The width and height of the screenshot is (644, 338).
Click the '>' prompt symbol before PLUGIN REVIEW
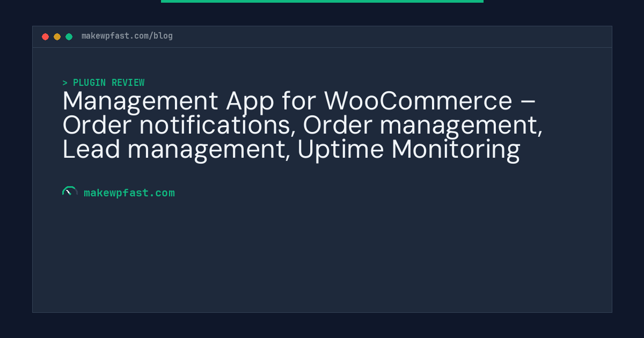click(65, 83)
